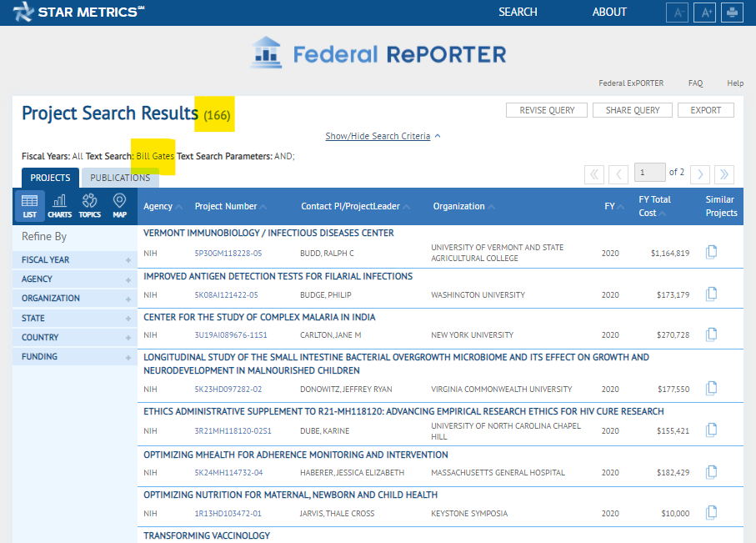The image size is (756, 543).
Task: Click the print page icon
Action: 732,13
